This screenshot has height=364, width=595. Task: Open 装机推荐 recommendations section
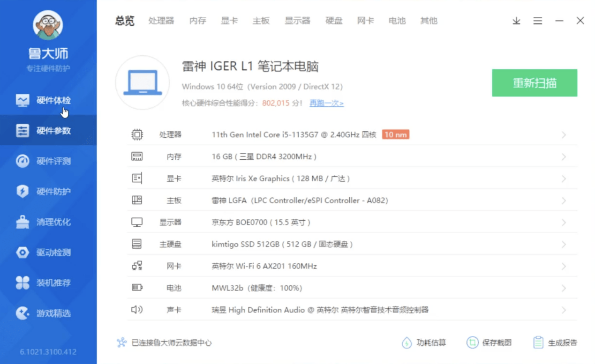point(48,283)
